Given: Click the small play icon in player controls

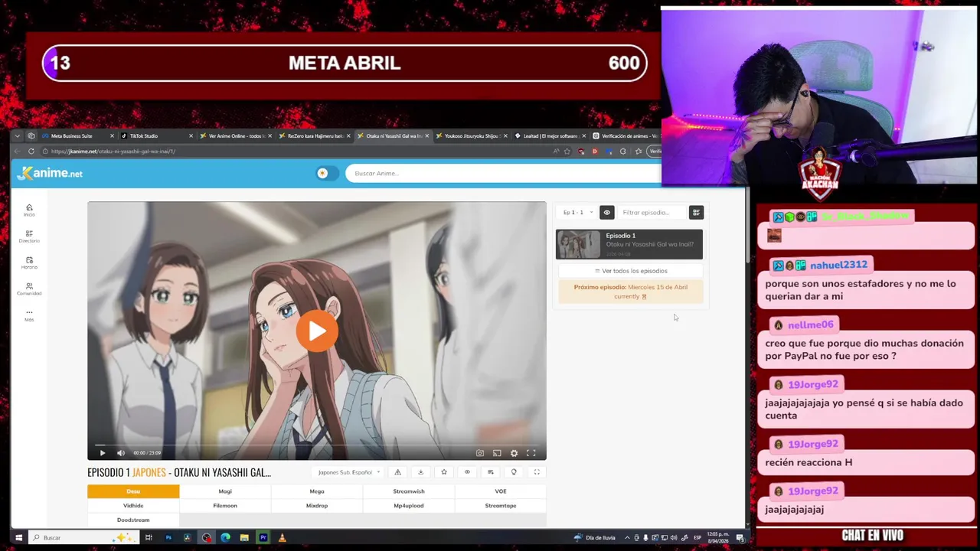Looking at the screenshot, I should (103, 453).
